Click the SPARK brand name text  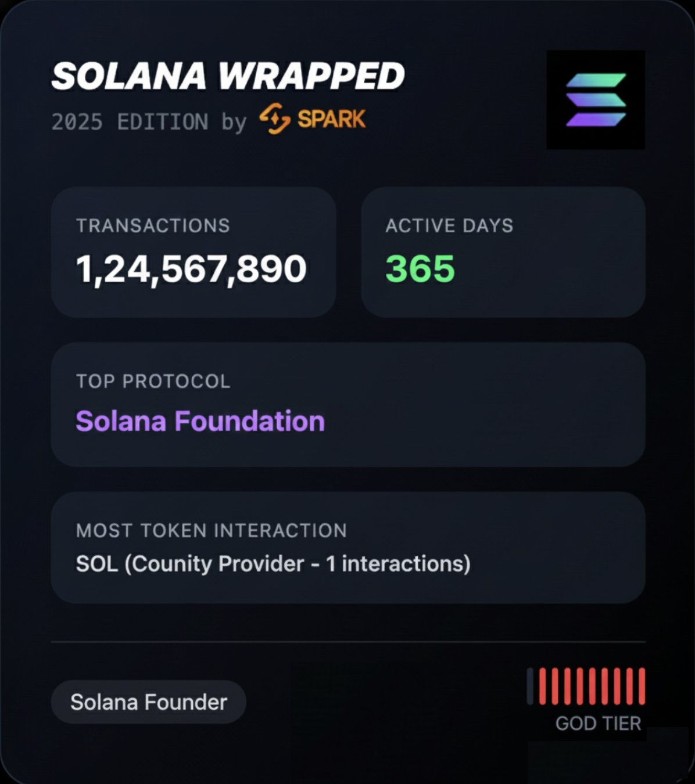(331, 119)
